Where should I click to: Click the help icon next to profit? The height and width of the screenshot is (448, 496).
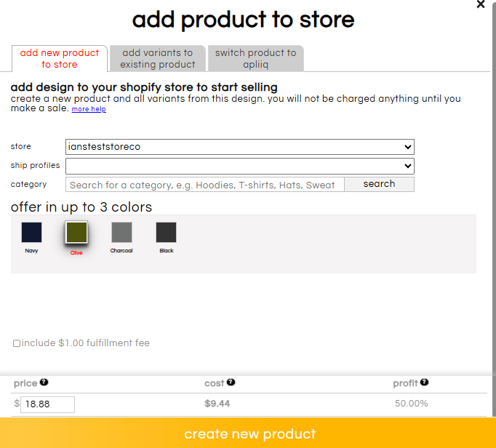424,383
